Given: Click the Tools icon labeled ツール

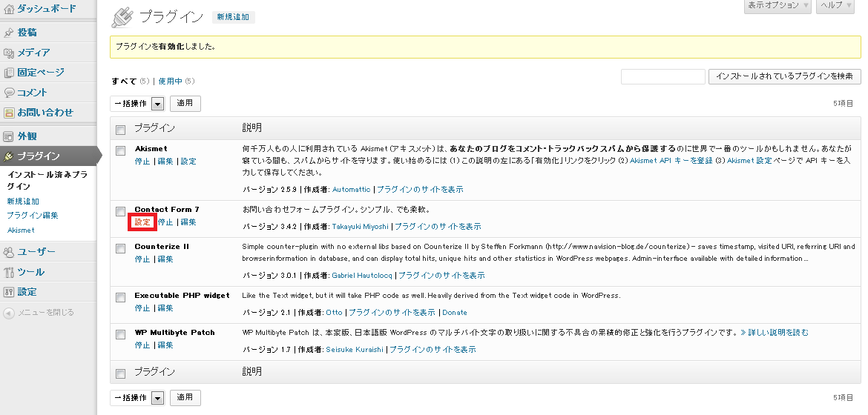Looking at the screenshot, I should point(9,272).
